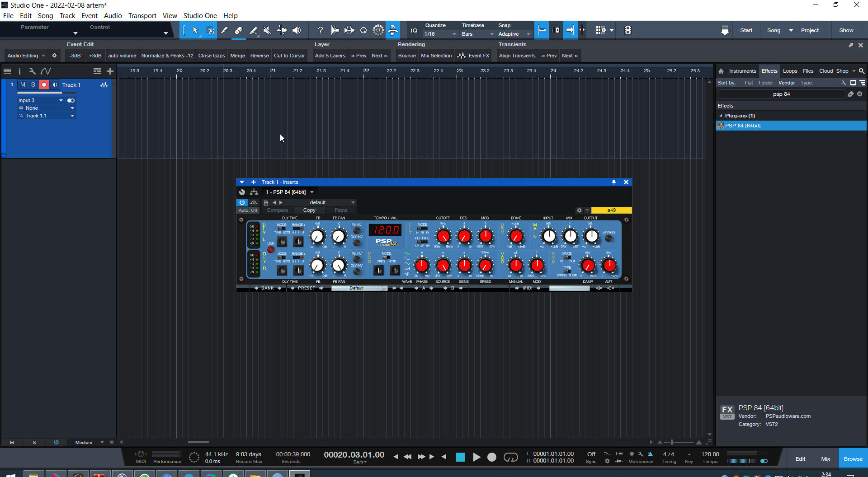868x477 pixels.
Task: Click the Stop button in transport
Action: pyautogui.click(x=460, y=457)
